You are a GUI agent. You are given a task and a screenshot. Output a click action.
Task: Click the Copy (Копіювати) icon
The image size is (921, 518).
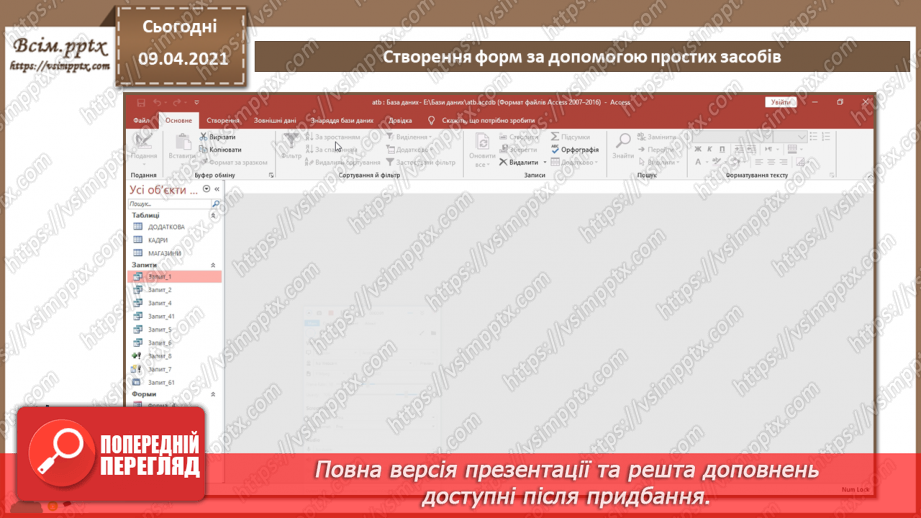pos(204,149)
